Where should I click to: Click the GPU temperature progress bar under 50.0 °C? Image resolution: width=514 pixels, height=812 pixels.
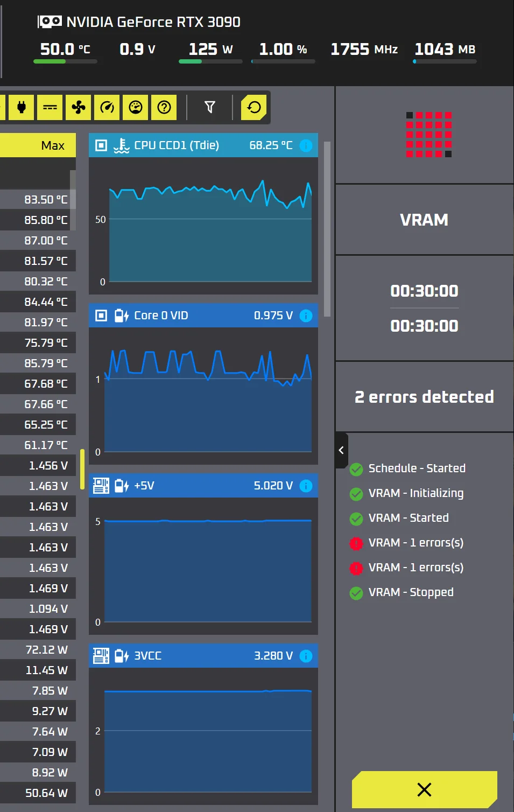click(65, 61)
